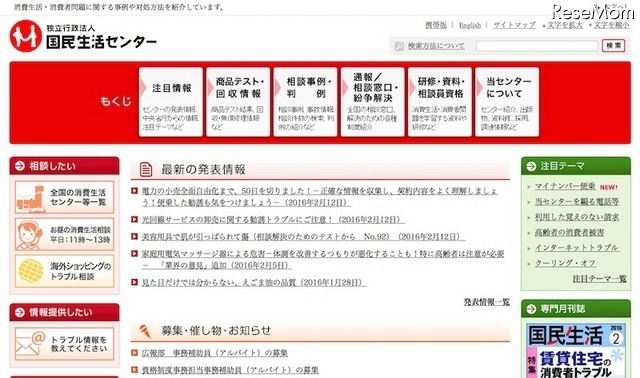Click the arrow icon in 相談したい header
640x378 pixels.
pos(20,166)
